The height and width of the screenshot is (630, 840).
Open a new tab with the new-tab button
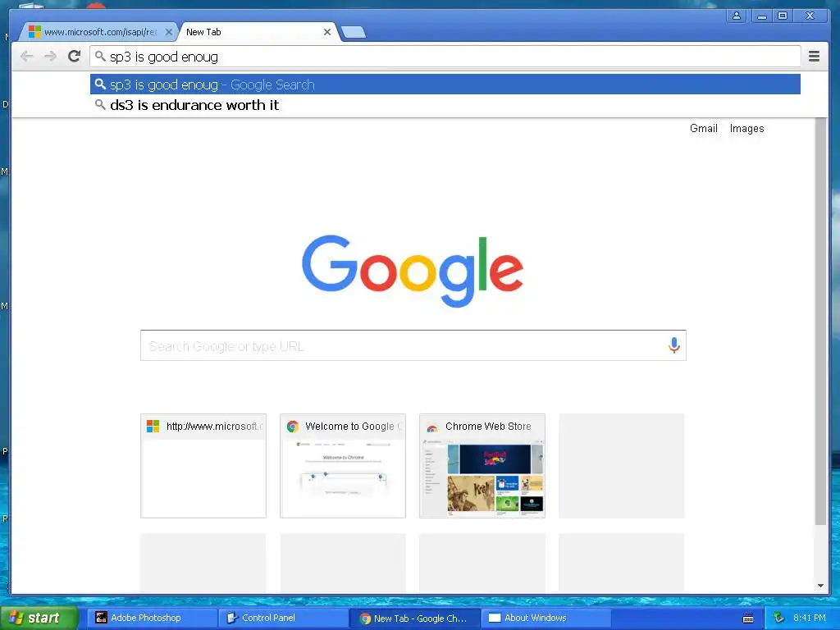click(x=354, y=32)
